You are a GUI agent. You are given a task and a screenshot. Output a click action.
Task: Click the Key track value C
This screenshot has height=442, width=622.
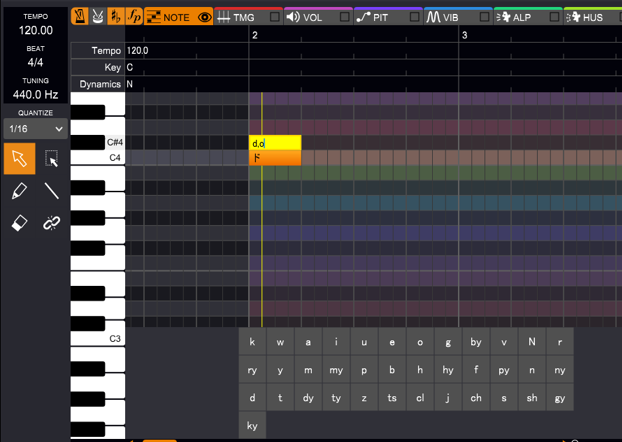(130, 67)
